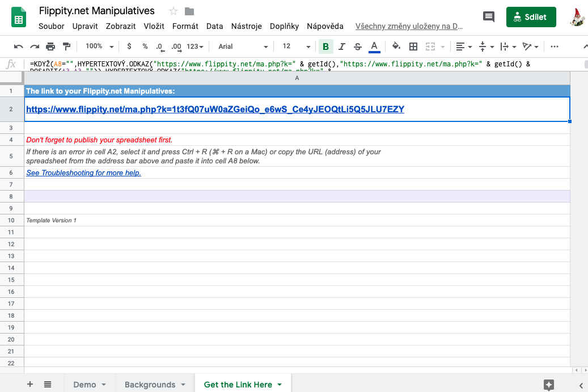Open the account avatar
588x392 pixels.
point(577,17)
